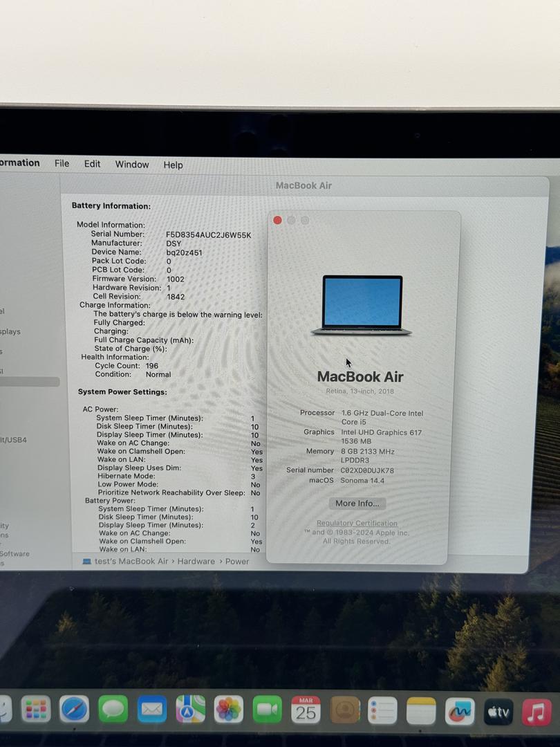Click the Device Name value bq20z451
This screenshot has height=747, width=560.
coord(184,252)
